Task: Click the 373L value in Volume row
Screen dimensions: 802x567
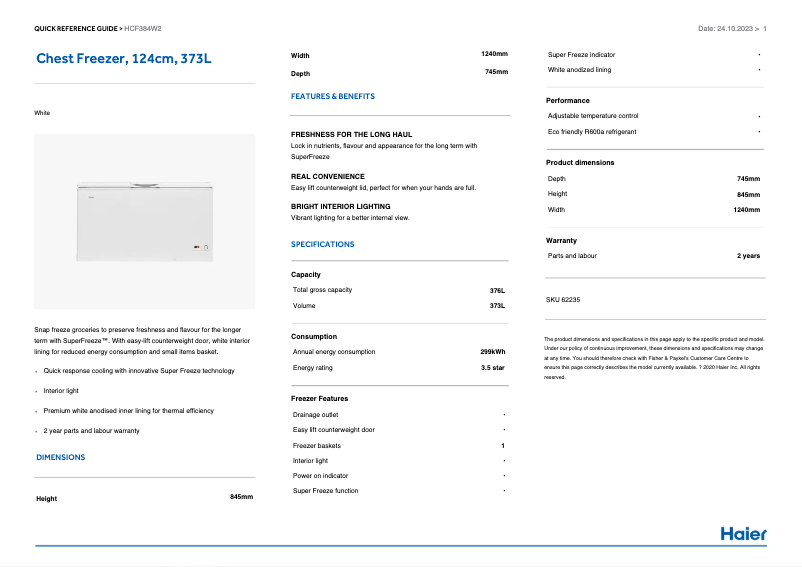Action: (497, 306)
